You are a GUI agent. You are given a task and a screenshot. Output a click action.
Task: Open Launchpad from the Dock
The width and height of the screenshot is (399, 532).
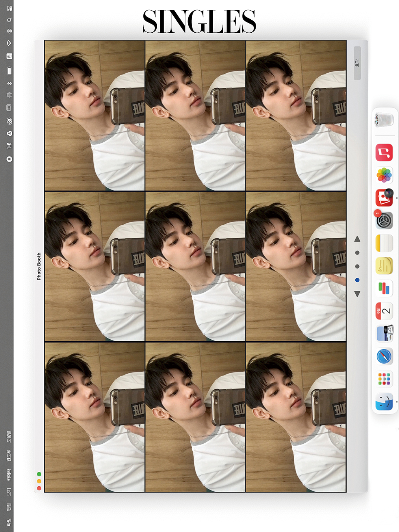pos(384,379)
